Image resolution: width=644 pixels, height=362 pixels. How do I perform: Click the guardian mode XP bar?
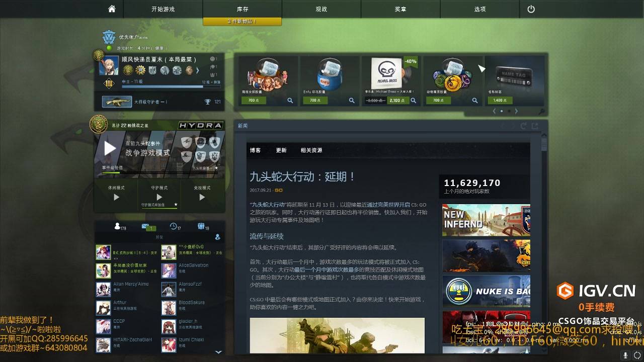[159, 208]
